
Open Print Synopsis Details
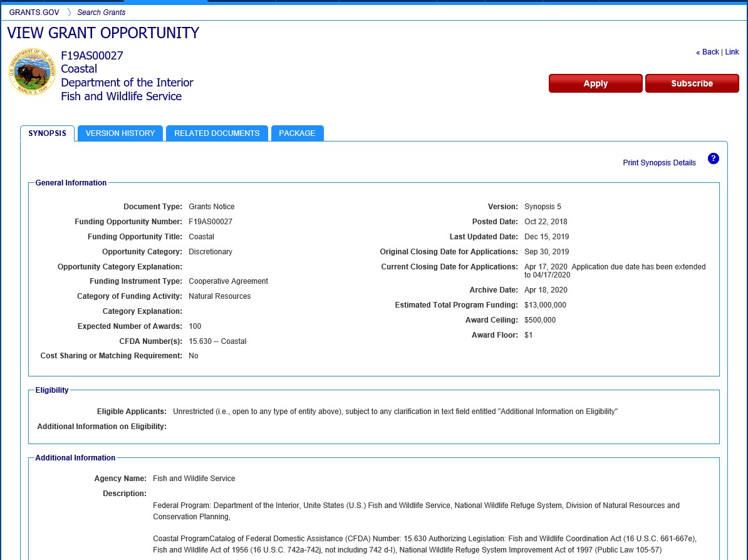659,163
